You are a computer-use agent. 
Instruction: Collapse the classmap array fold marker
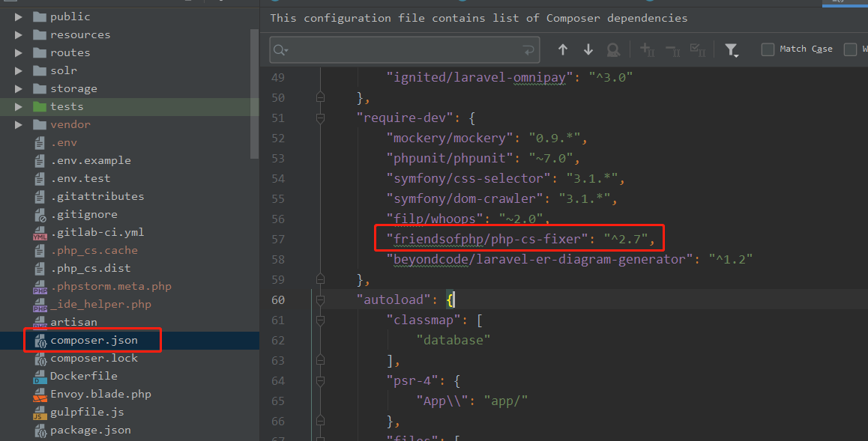320,320
